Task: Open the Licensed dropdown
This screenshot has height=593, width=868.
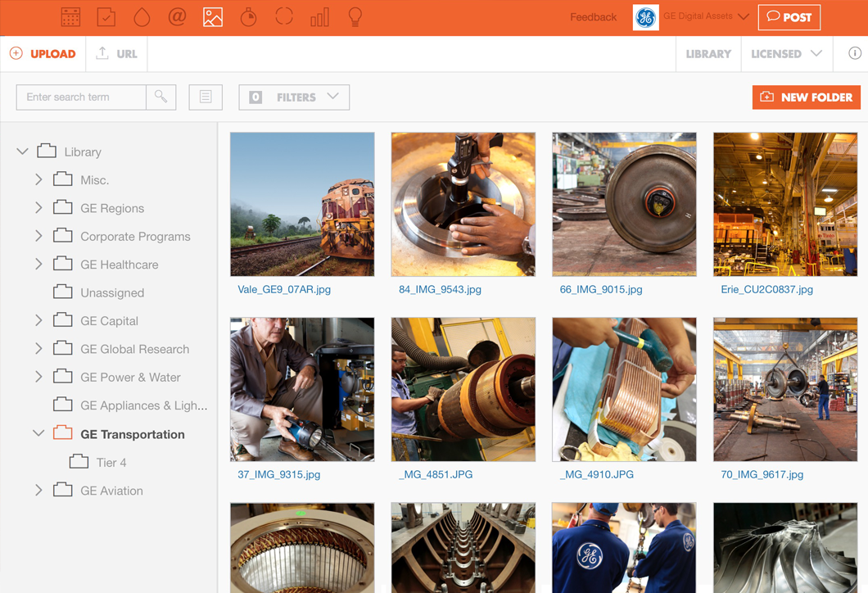Action: (x=787, y=54)
